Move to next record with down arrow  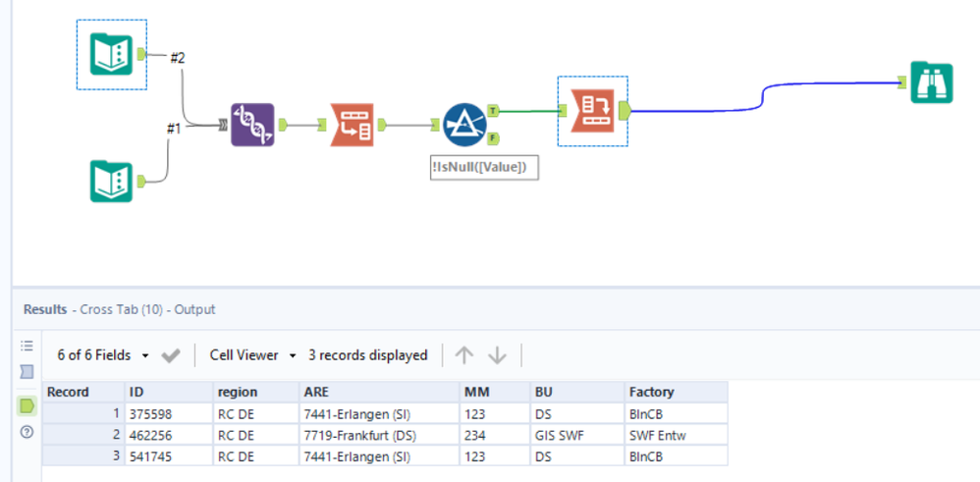[x=497, y=355]
